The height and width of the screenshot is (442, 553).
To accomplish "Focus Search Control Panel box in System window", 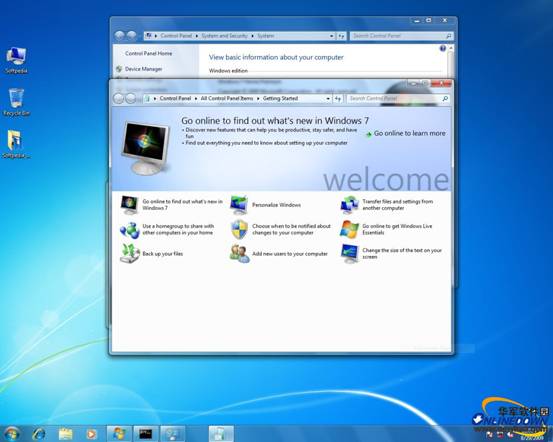I will (401, 36).
